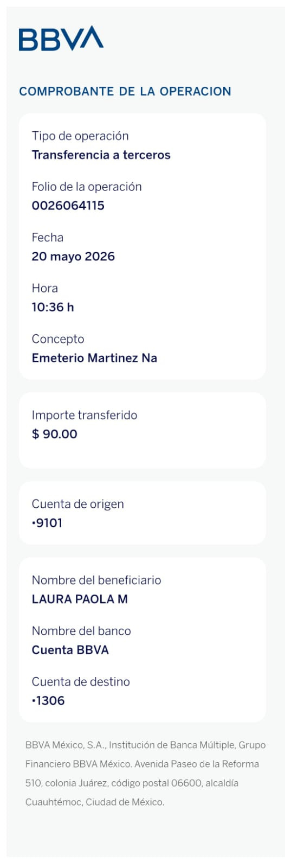Click the Tipo de operación label
This screenshot has height=868, width=285.
click(80, 136)
